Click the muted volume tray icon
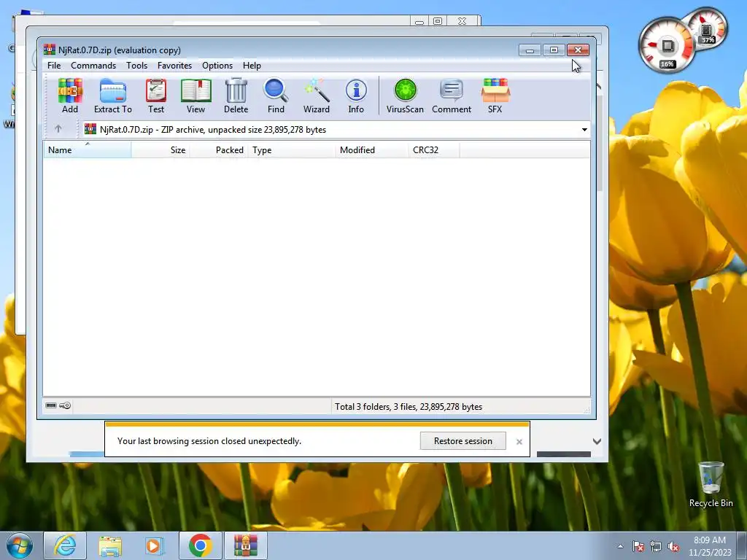 (x=673, y=547)
